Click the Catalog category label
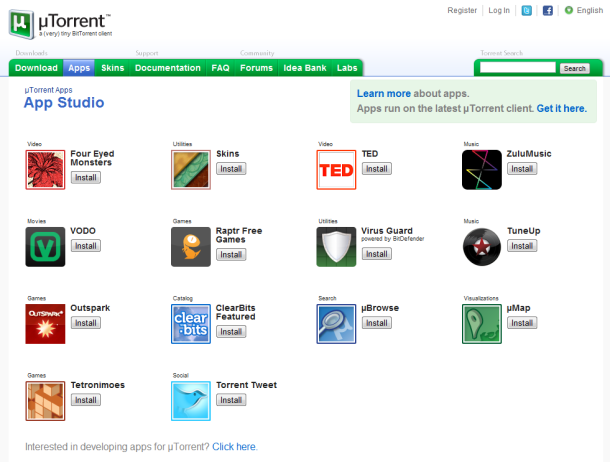The height and width of the screenshot is (462, 610). click(182, 298)
